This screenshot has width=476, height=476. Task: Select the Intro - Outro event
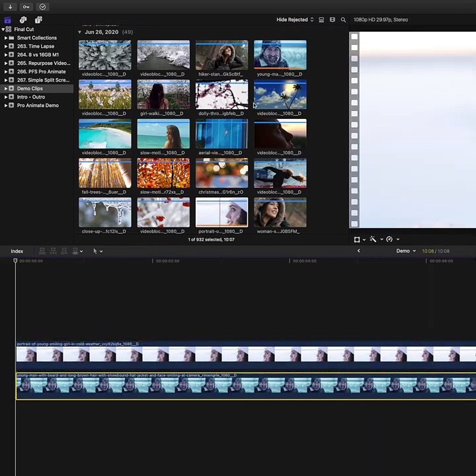pos(37,97)
